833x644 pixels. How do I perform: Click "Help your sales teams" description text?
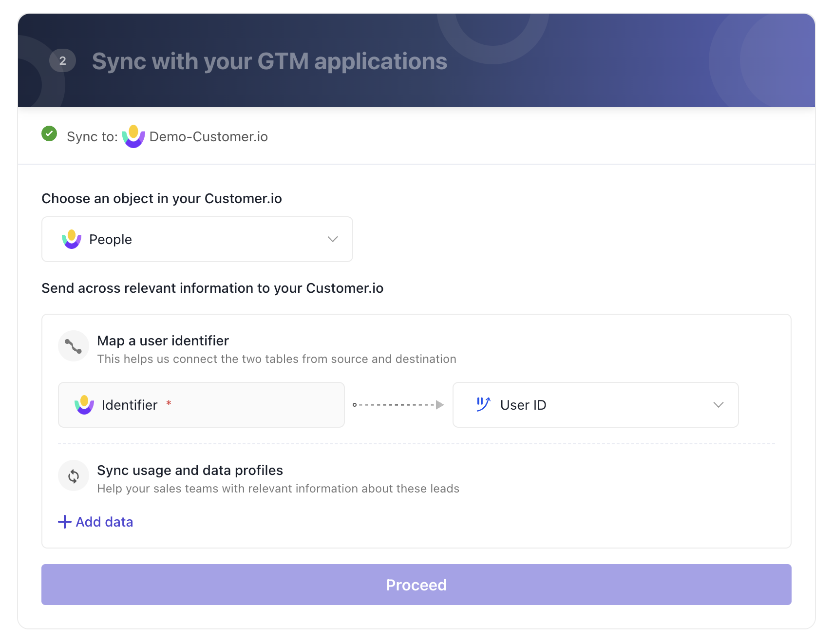click(278, 489)
